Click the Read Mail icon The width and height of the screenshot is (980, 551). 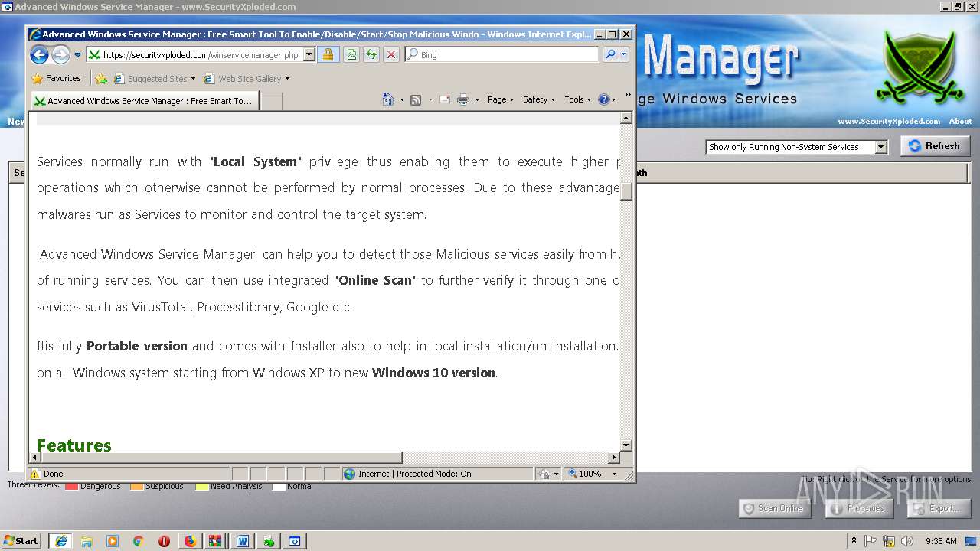[x=445, y=99]
